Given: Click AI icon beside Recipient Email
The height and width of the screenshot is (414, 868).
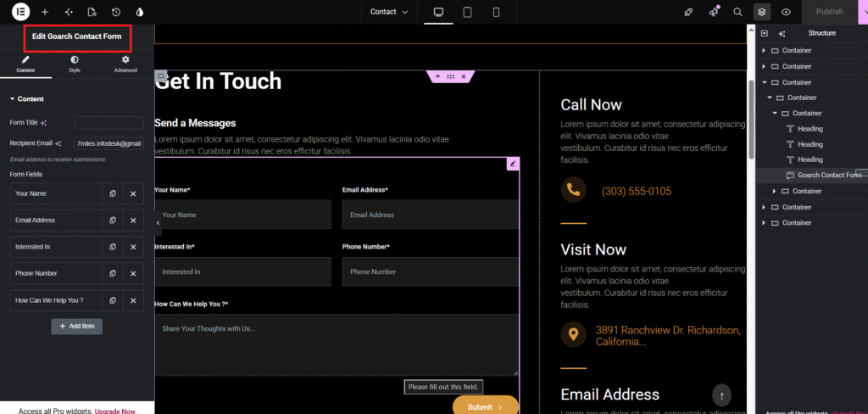Looking at the screenshot, I should pyautogui.click(x=58, y=143).
